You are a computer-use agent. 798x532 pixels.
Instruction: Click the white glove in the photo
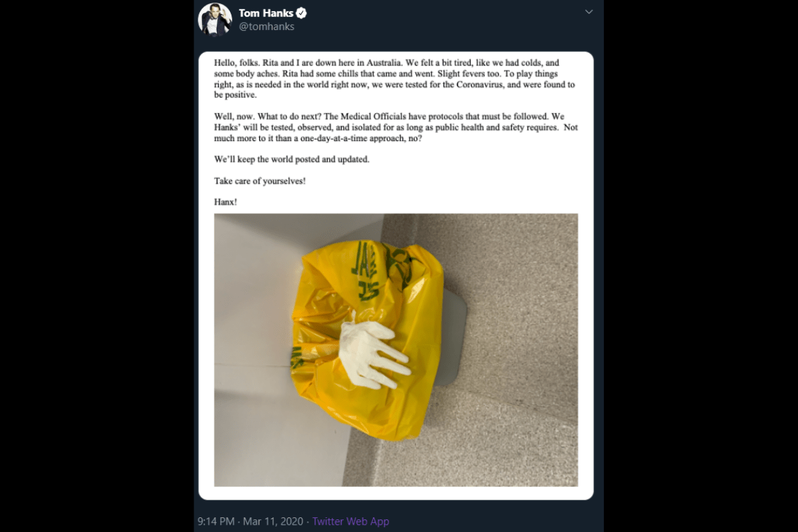[x=372, y=354]
